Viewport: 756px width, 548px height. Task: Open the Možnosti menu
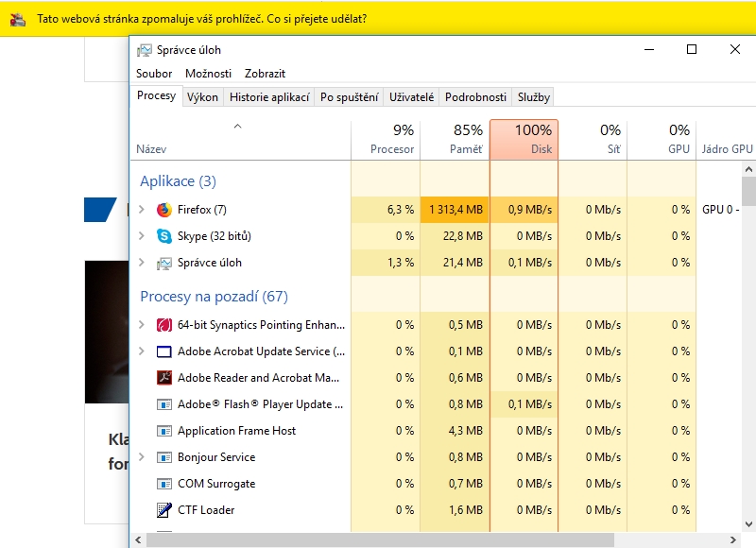point(208,73)
